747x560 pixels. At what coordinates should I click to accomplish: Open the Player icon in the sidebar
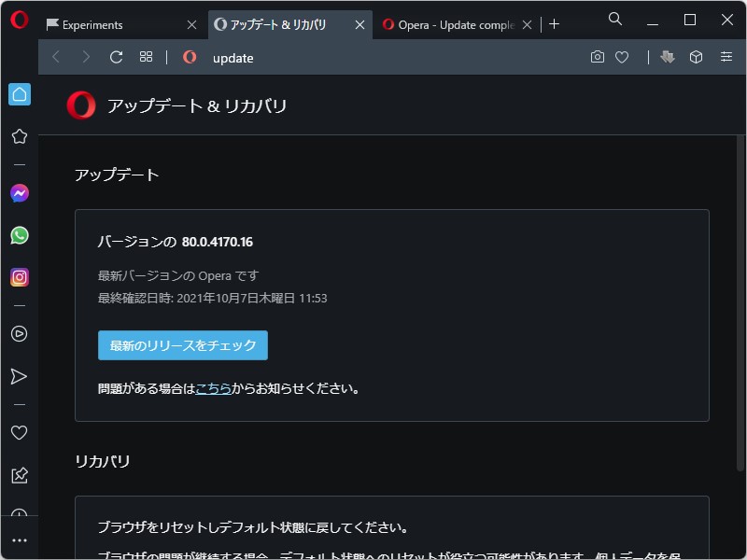[x=19, y=333]
